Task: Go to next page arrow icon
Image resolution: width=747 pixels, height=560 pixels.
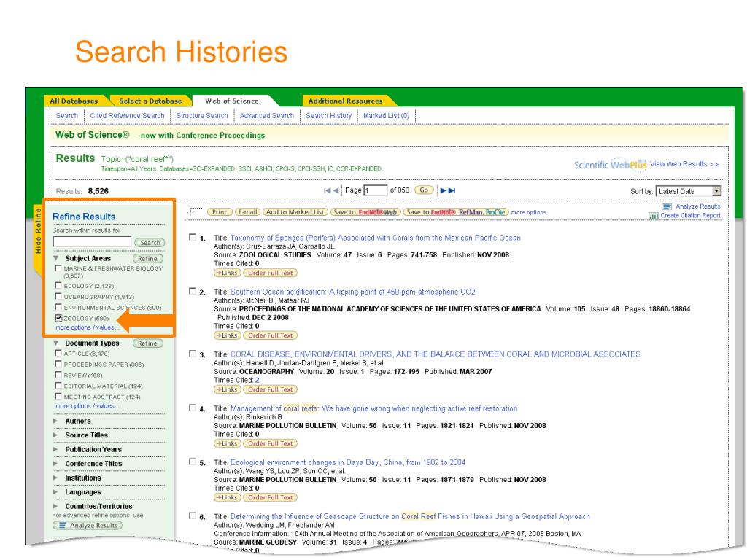Action: 443,190
